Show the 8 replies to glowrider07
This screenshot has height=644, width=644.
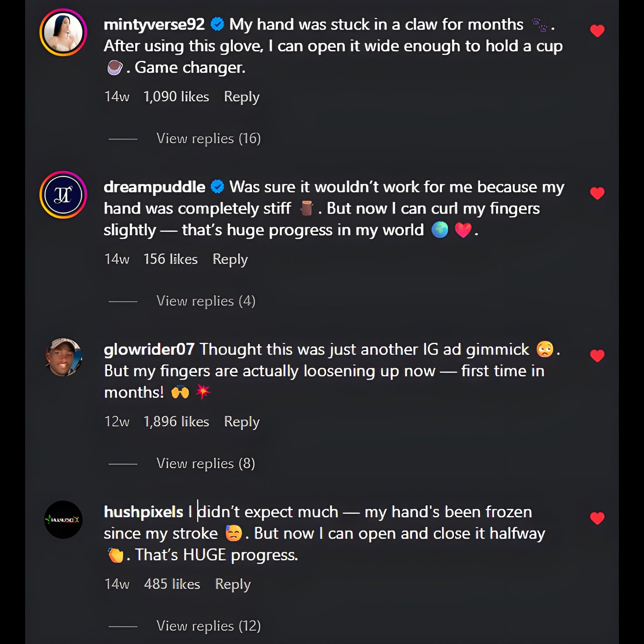(x=206, y=463)
